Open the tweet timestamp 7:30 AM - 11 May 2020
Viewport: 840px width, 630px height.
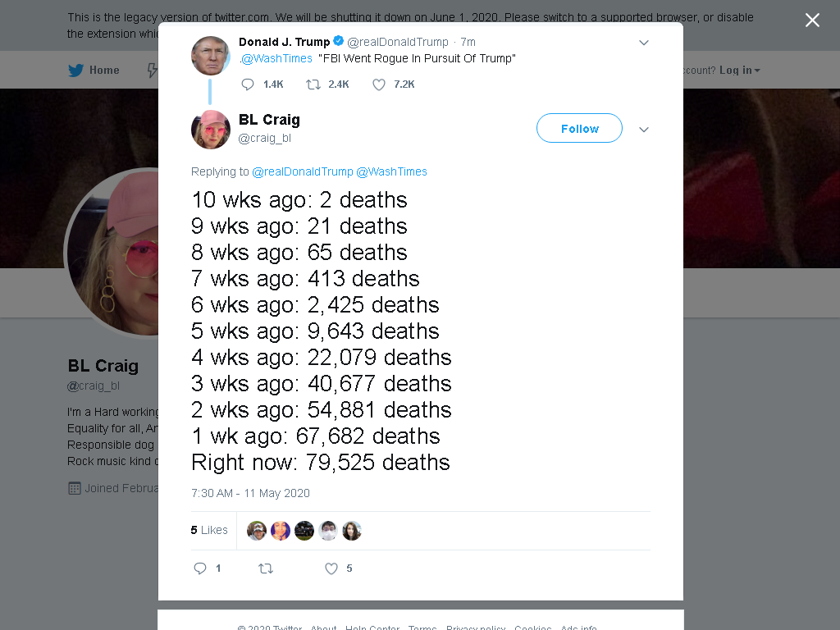(250, 493)
